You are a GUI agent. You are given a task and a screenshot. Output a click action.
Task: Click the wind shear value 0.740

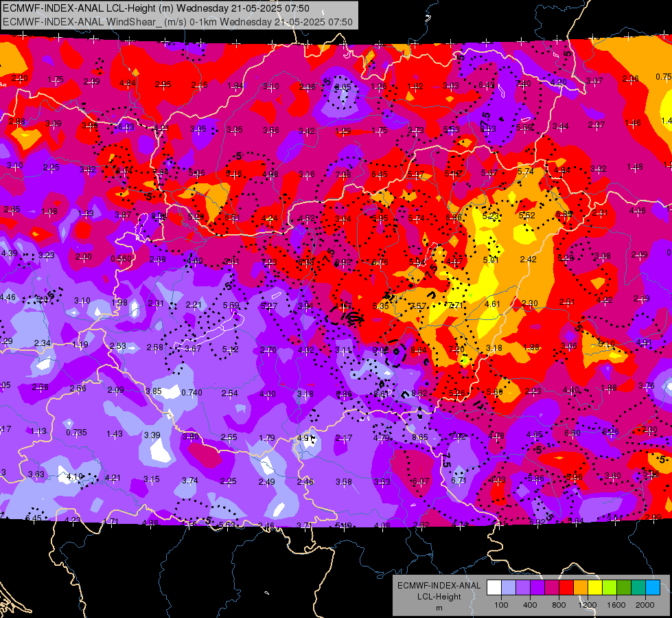[192, 392]
